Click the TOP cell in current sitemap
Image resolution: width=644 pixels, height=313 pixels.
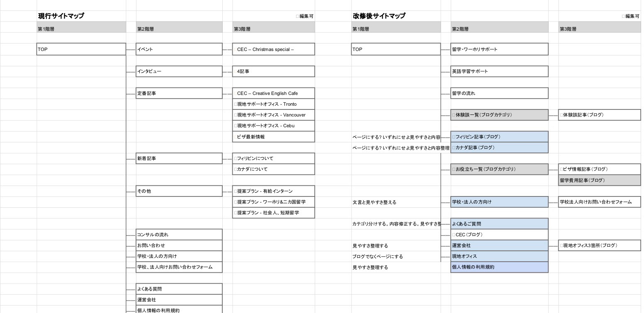pos(81,49)
